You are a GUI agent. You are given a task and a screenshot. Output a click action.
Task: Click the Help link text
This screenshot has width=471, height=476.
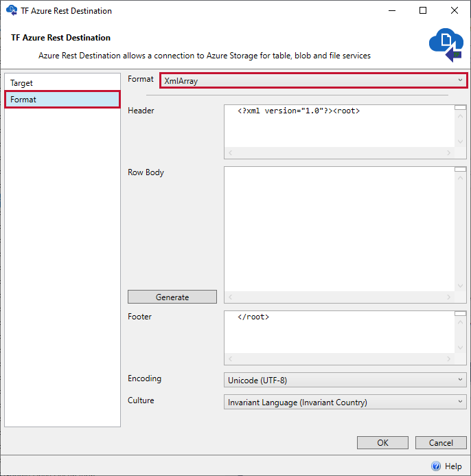453,466
